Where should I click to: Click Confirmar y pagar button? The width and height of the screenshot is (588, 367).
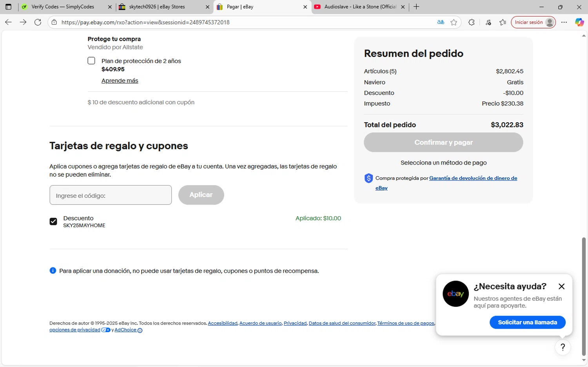pyautogui.click(x=443, y=142)
